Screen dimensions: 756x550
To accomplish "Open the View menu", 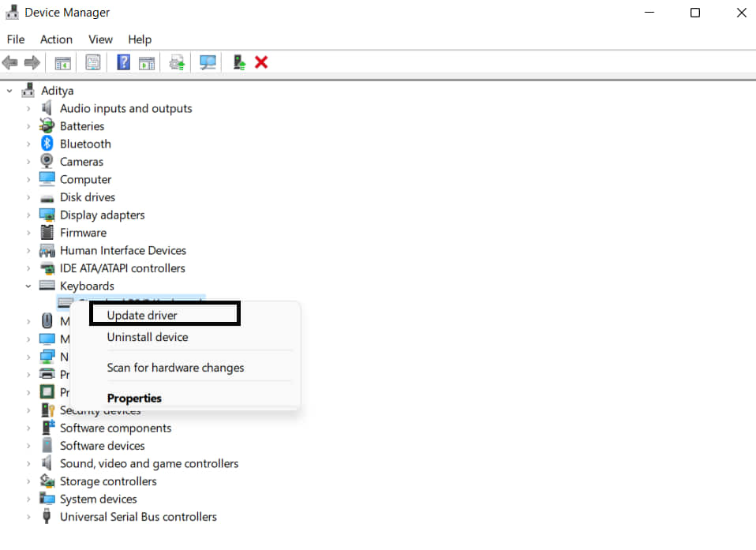I will coord(100,39).
